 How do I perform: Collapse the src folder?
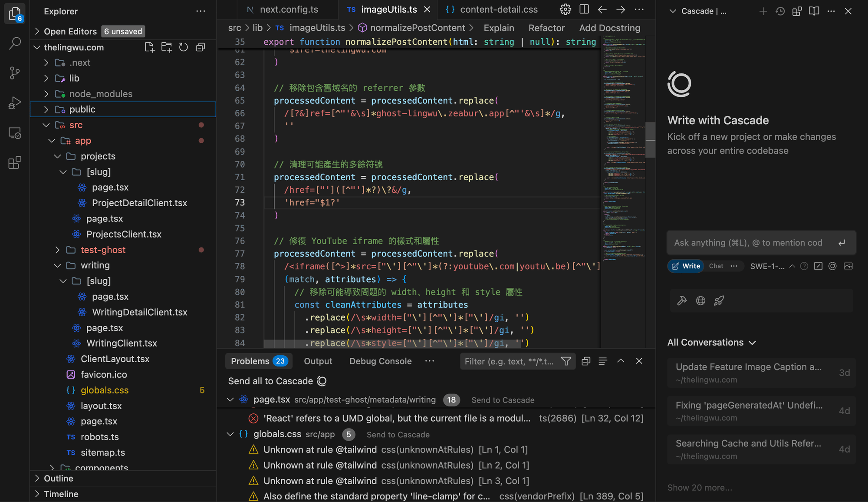pyautogui.click(x=123, y=125)
